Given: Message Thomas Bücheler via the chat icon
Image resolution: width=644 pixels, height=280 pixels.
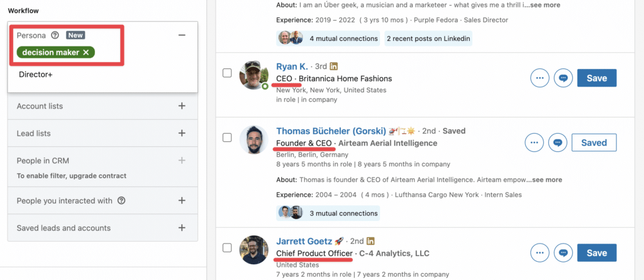Looking at the screenshot, I should coord(557,143).
